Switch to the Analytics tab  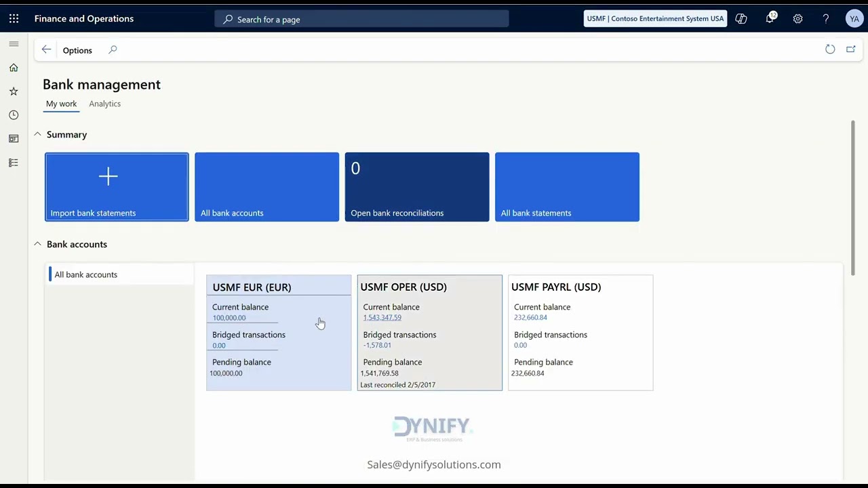(105, 104)
